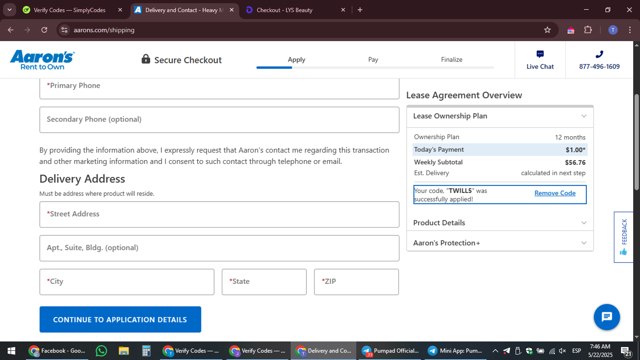Switch to the Verify Codes SimplyCodes tab
Image resolution: width=640 pixels, height=360 pixels.
tap(69, 10)
